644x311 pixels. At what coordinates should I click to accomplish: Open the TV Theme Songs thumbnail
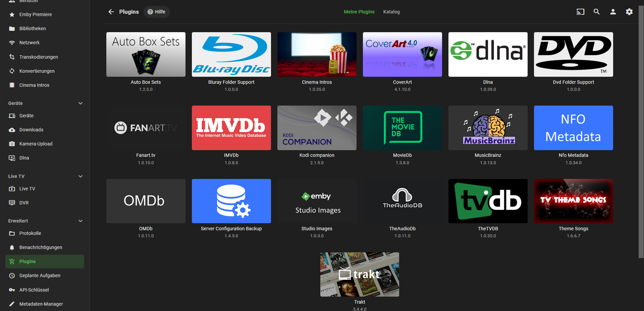point(574,201)
